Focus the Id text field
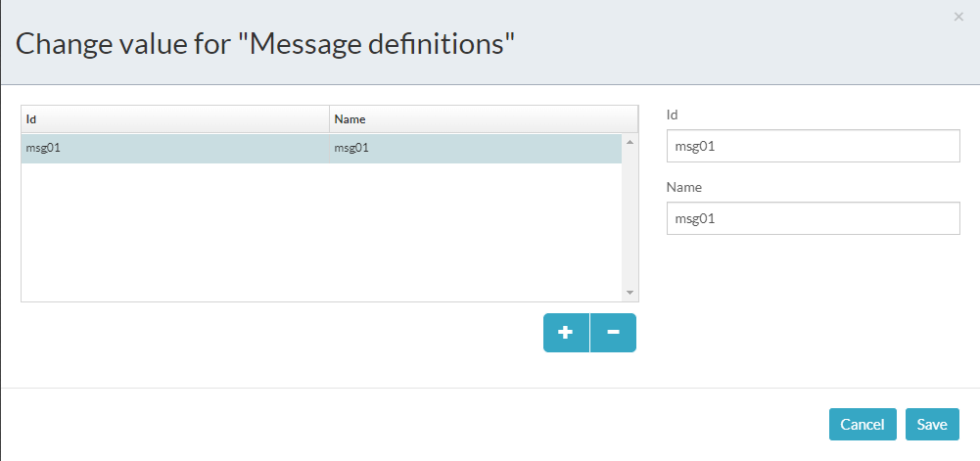Image resolution: width=980 pixels, height=461 pixels. (813, 147)
